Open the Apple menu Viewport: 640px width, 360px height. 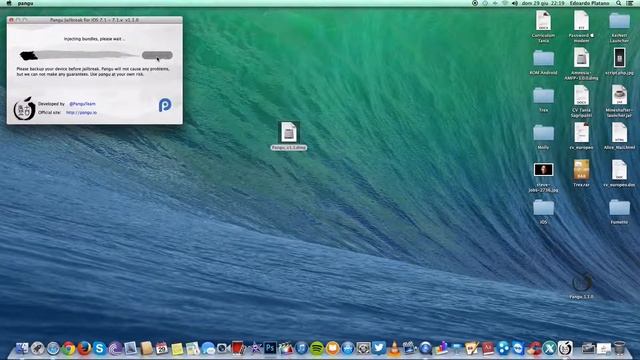[x=9, y=3]
